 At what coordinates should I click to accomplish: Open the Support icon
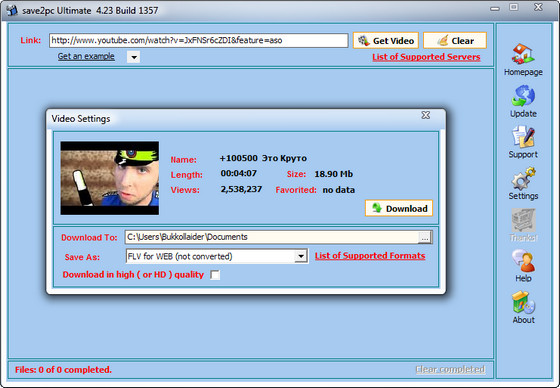coord(523,136)
